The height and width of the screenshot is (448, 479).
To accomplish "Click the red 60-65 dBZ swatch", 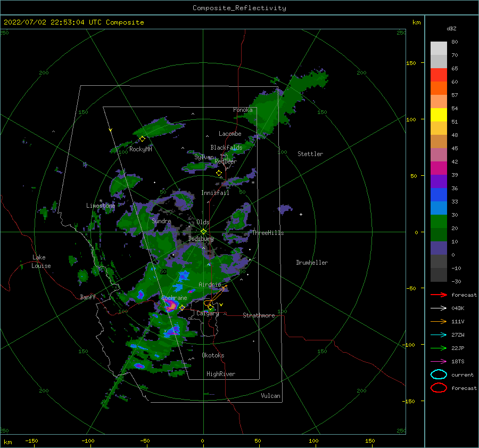I will [x=439, y=75].
